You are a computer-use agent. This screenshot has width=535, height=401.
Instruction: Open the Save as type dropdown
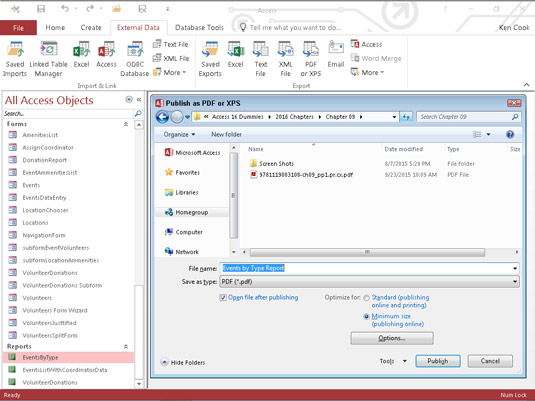pos(515,282)
